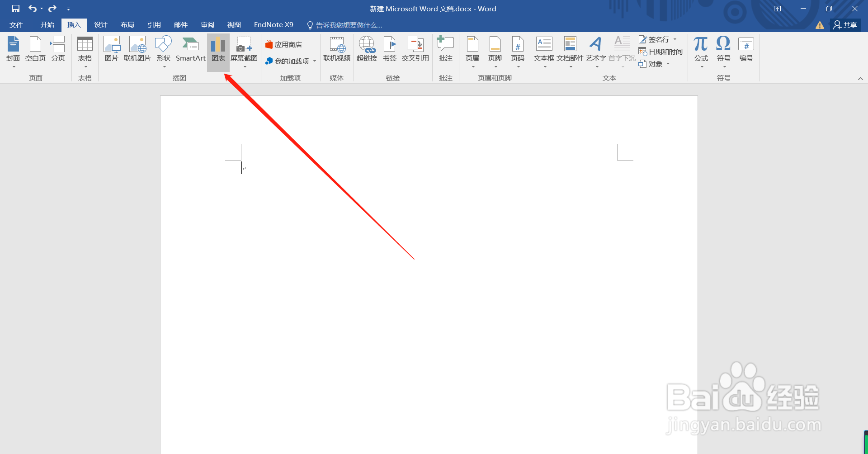Insert a 分页 page break
The height and width of the screenshot is (454, 868).
pyautogui.click(x=58, y=49)
